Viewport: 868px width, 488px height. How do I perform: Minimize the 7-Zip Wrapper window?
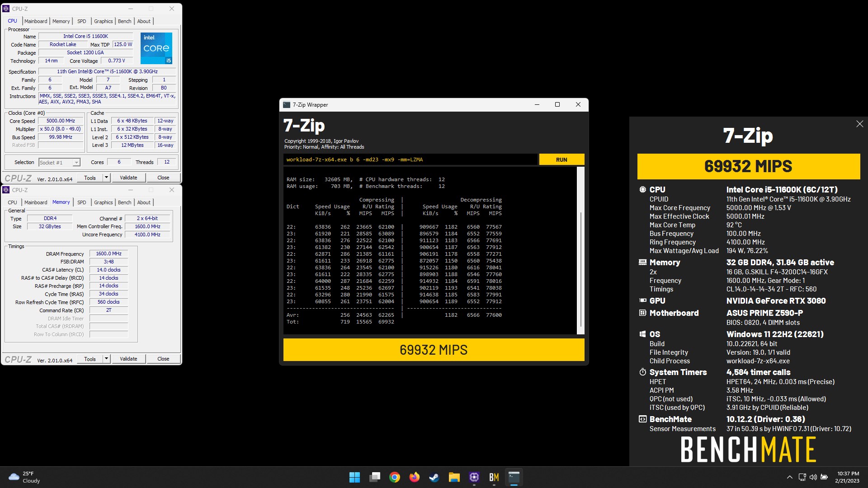click(537, 105)
